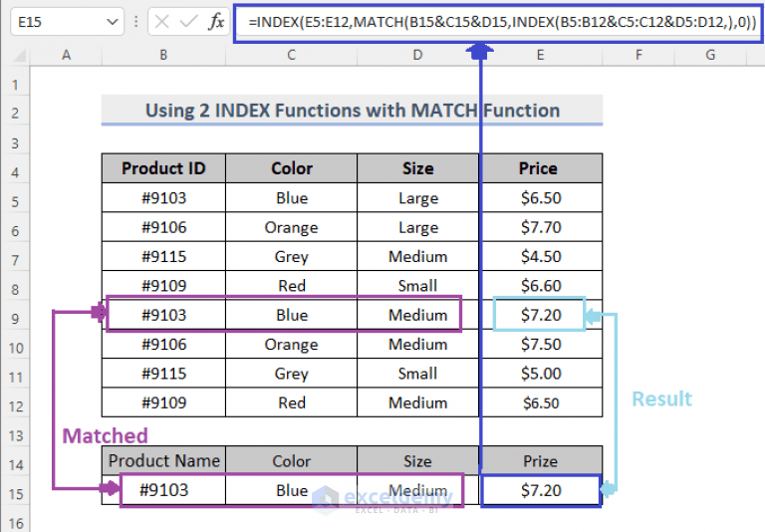Click price cell '$7.20' in row 9
The width and height of the screenshot is (765, 532).
tap(541, 315)
